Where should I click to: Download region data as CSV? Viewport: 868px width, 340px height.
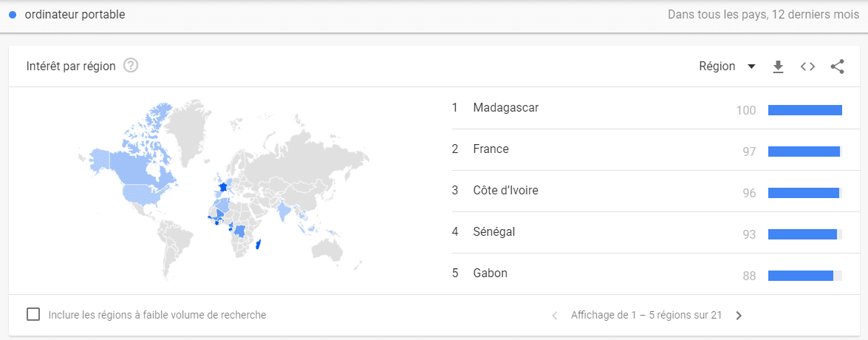coord(779,67)
